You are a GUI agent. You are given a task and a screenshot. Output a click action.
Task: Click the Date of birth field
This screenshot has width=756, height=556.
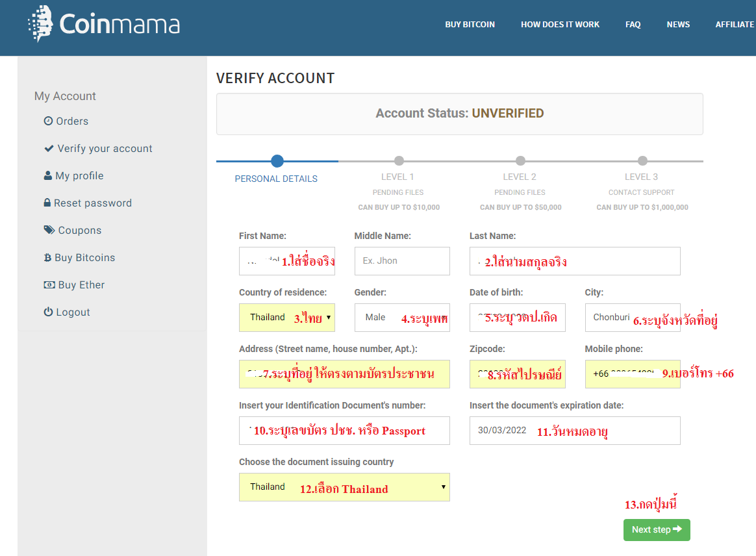518,318
